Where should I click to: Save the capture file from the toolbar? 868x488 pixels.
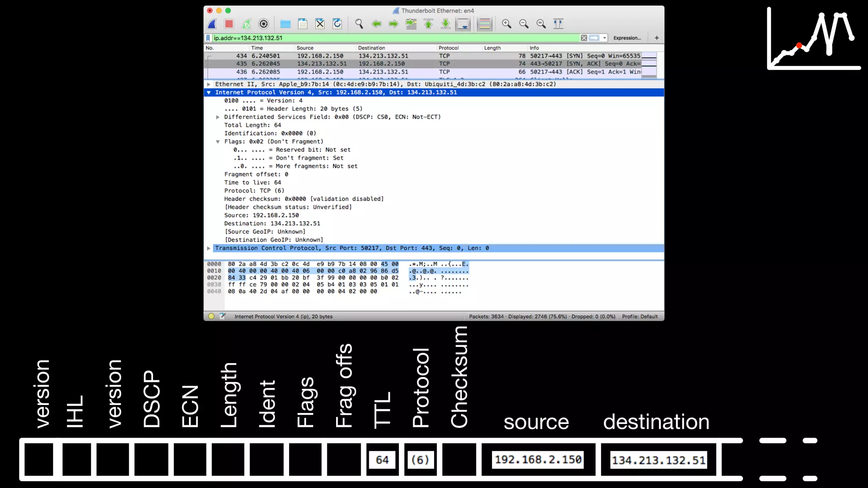click(303, 24)
